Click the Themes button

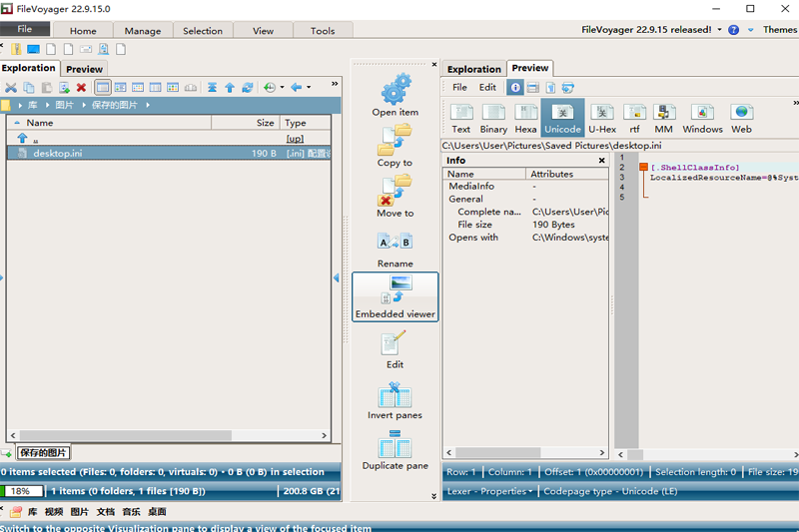tap(780, 30)
